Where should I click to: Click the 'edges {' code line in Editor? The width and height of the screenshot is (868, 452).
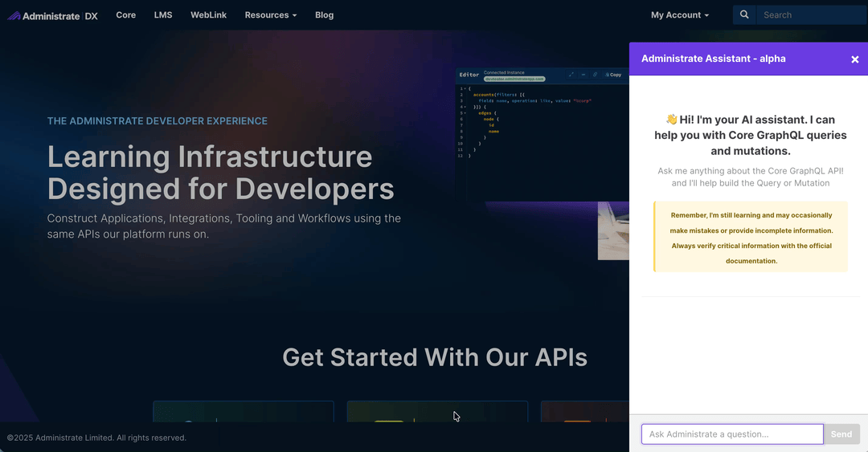pyautogui.click(x=487, y=113)
